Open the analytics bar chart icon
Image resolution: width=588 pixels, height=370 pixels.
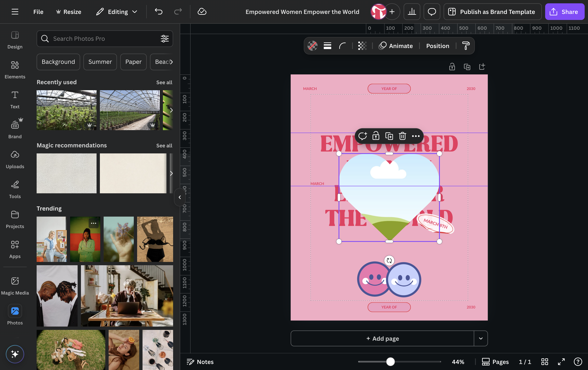412,12
